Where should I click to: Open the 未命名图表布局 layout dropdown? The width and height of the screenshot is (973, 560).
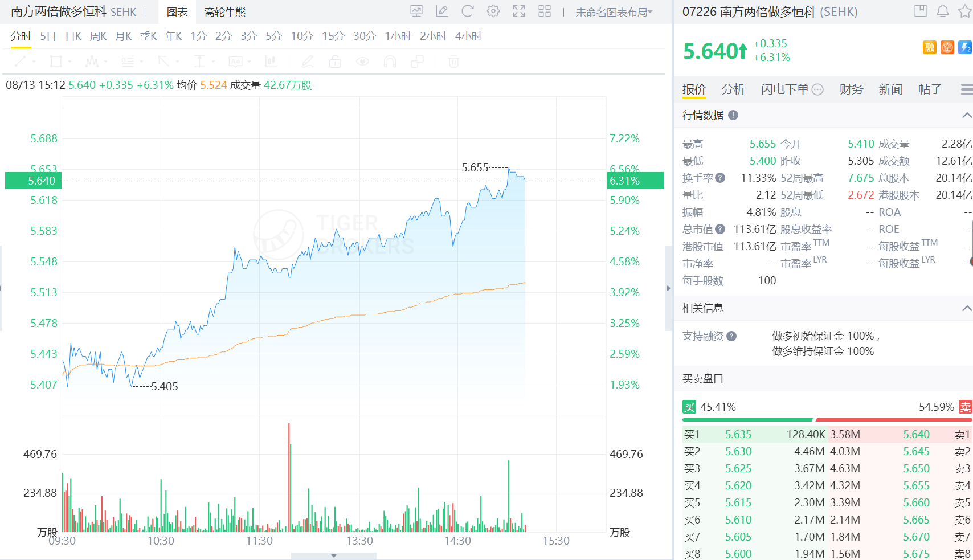(x=614, y=12)
